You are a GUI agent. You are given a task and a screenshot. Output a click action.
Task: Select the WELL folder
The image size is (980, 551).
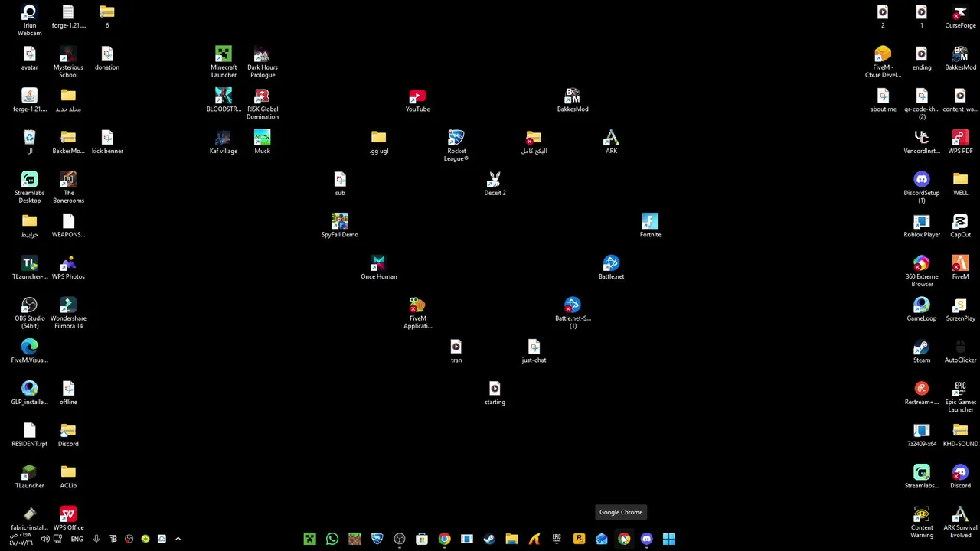click(x=960, y=184)
